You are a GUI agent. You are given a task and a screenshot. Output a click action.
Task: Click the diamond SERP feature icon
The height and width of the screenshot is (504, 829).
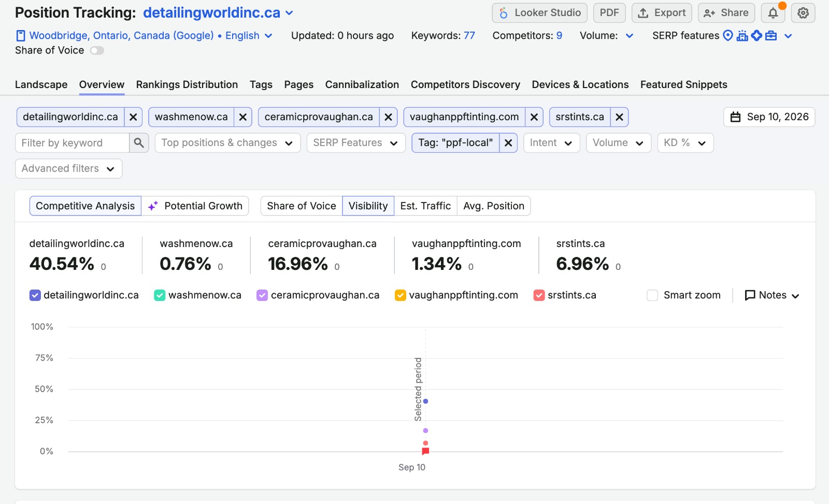(756, 35)
